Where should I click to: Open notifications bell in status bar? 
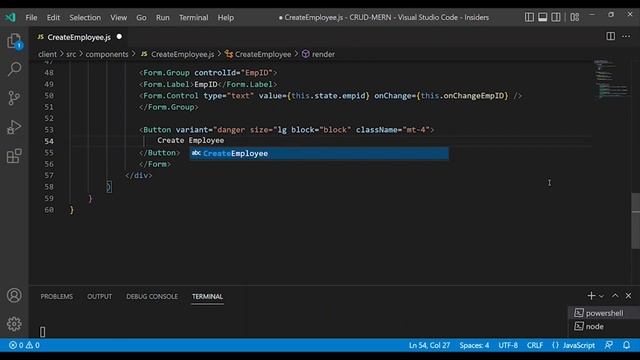pyautogui.click(x=627, y=345)
